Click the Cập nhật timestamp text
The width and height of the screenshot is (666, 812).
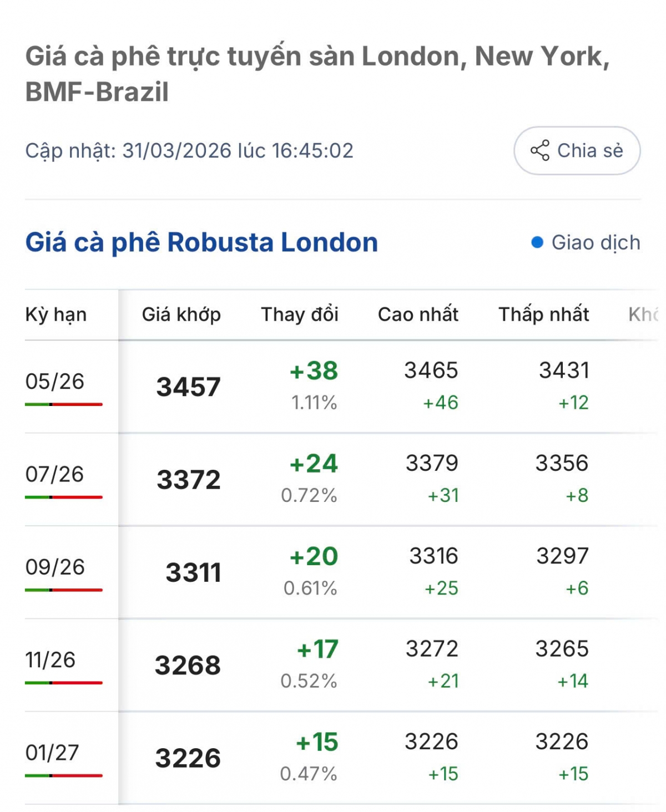tap(189, 150)
